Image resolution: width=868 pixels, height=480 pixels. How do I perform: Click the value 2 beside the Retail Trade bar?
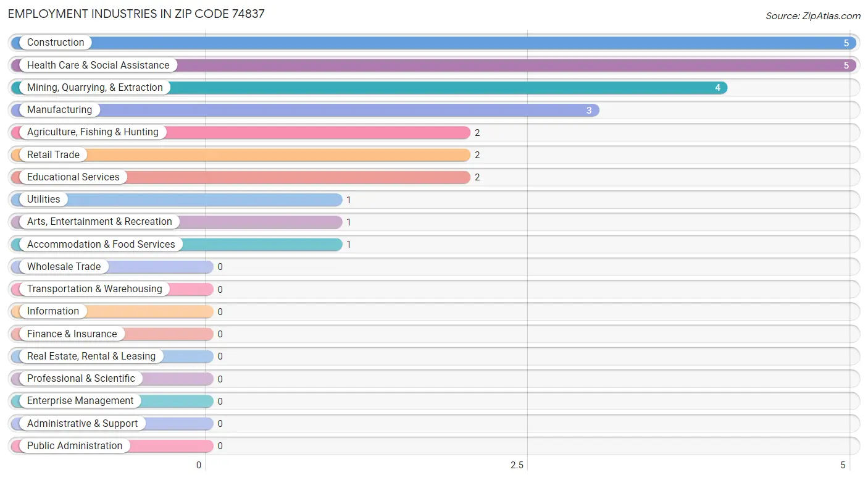tap(477, 155)
